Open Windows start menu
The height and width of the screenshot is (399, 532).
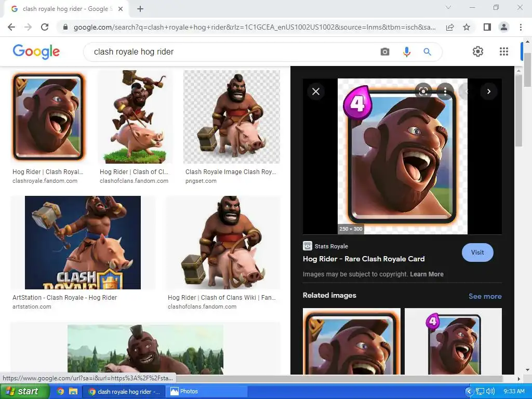coord(24,391)
